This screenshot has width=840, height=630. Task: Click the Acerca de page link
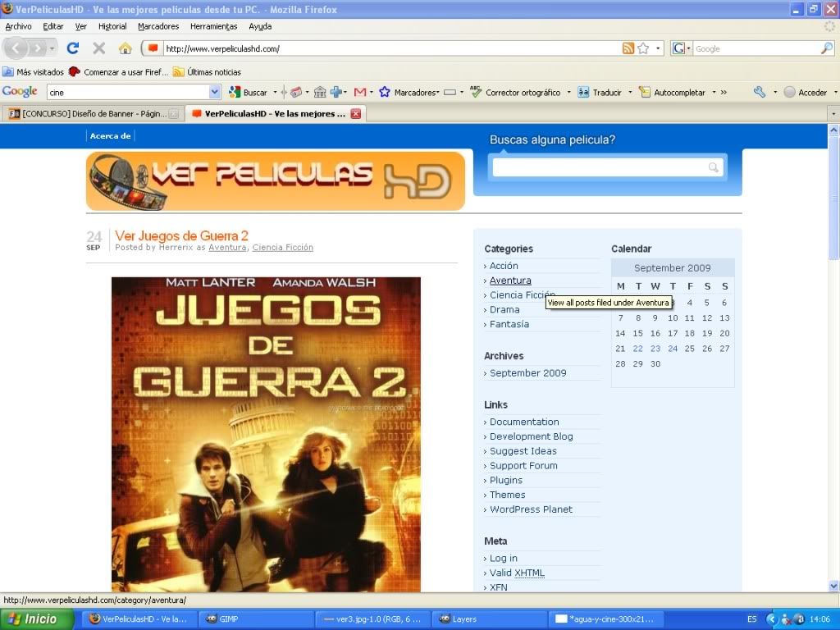111,136
